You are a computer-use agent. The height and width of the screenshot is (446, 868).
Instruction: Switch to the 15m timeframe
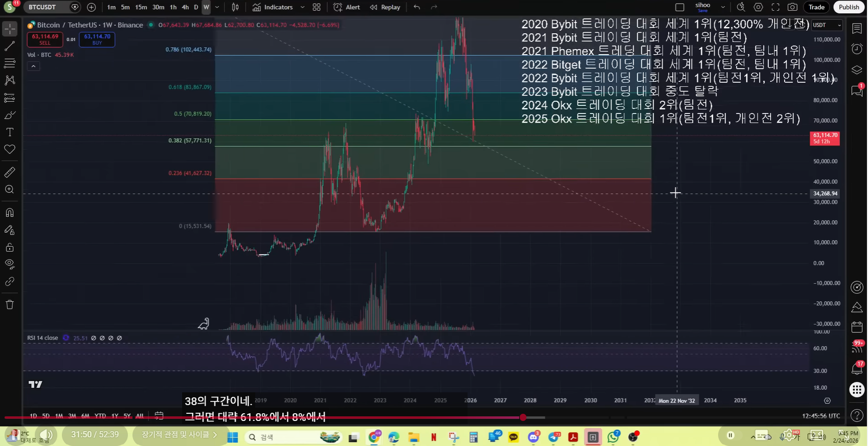tap(141, 7)
